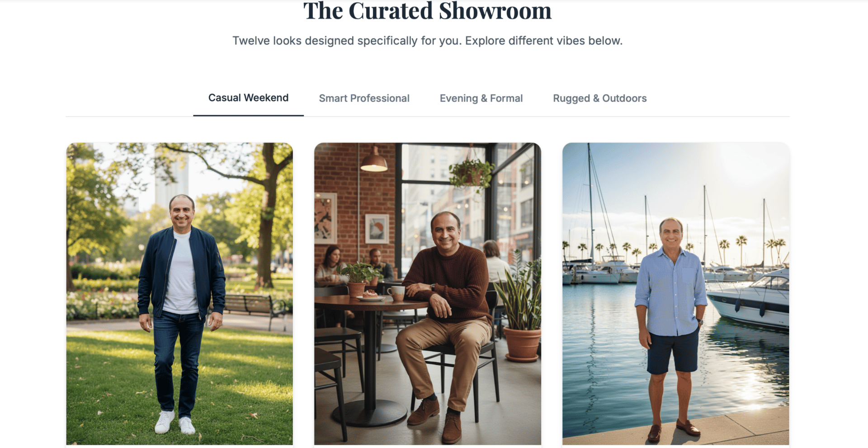Click the park bench behind the man

[x=255, y=308]
